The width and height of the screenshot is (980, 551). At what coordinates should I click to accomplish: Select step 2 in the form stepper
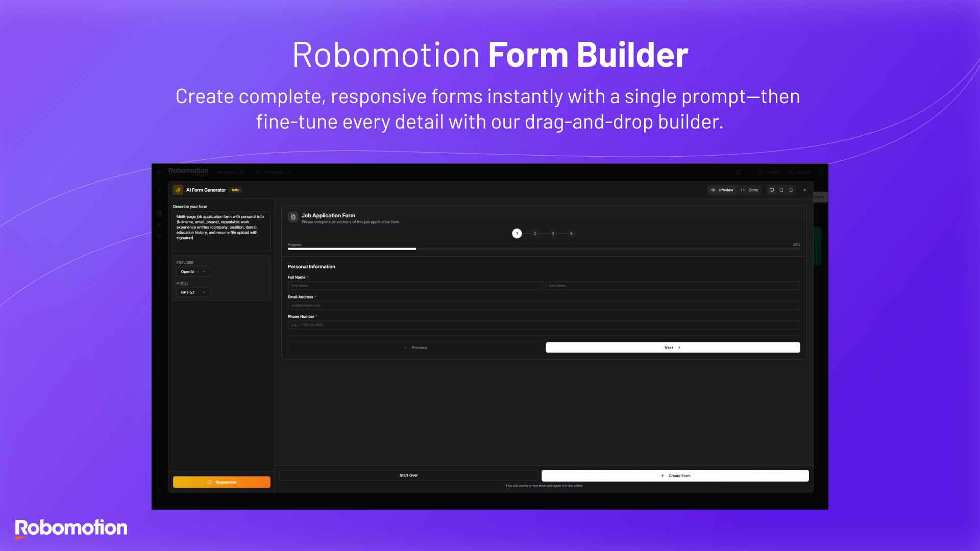pos(535,234)
